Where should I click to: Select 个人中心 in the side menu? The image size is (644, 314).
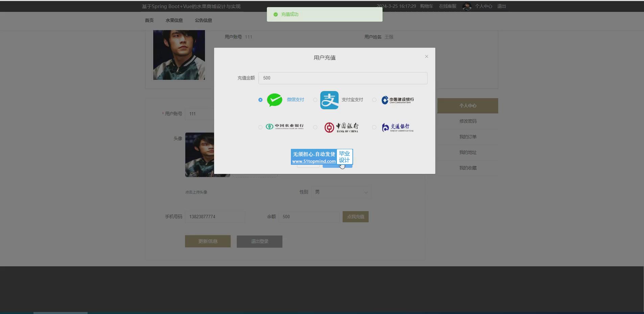pyautogui.click(x=468, y=106)
